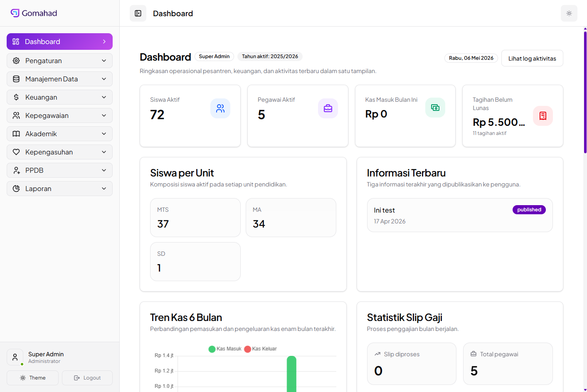Click the Pengaturan gear icon
The image size is (587, 392).
click(x=16, y=61)
